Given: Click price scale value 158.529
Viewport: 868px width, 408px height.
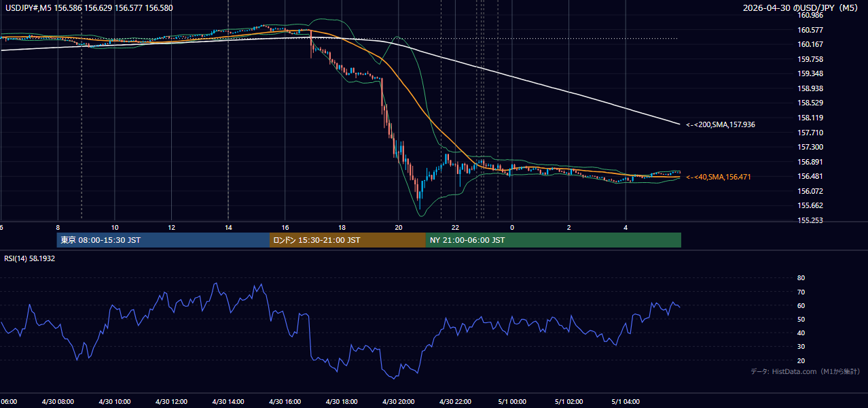Looking at the screenshot, I should 810,103.
